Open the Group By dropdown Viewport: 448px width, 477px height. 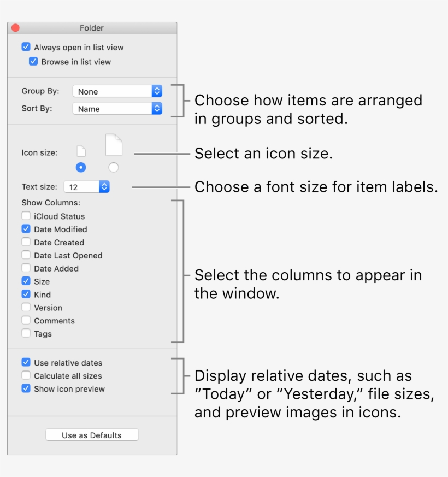click(117, 91)
